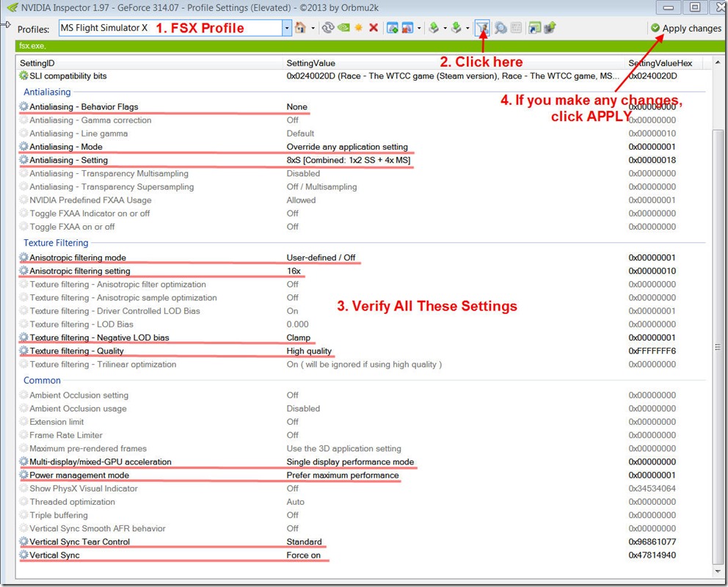Click the export profiles icon
Viewport: 728px width, 587px height.
433,28
